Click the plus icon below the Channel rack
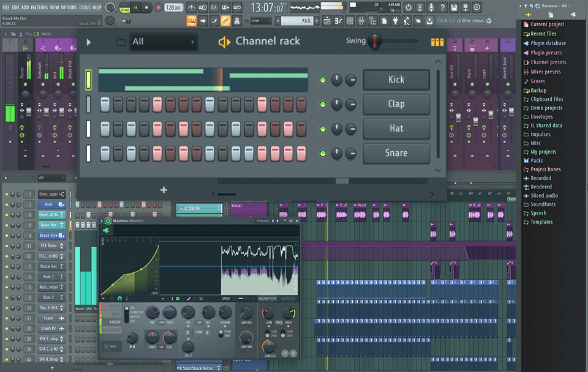 point(164,190)
